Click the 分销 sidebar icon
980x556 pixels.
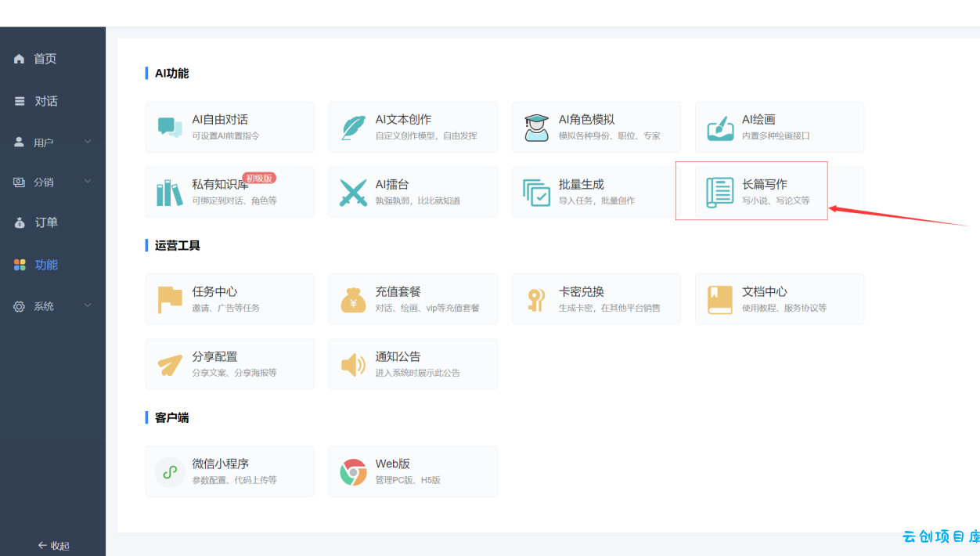tap(20, 182)
